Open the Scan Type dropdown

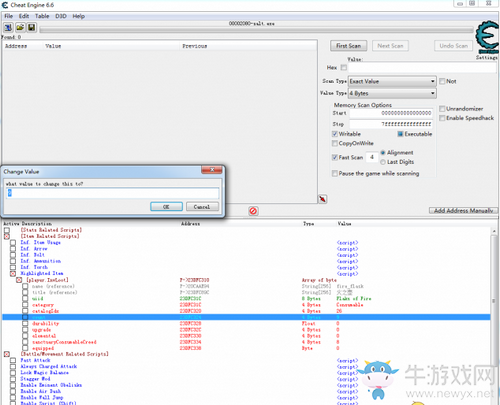point(392,81)
